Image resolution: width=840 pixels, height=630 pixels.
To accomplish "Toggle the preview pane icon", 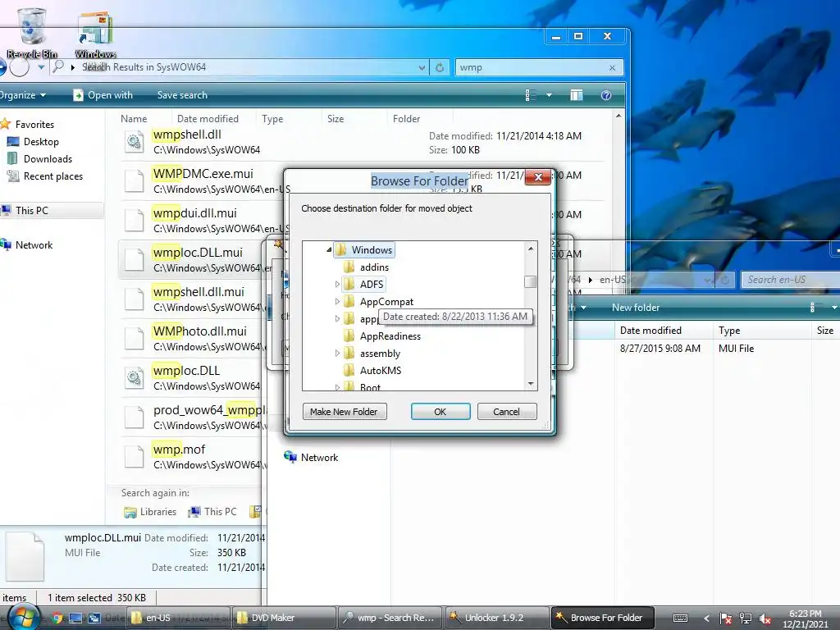I will pyautogui.click(x=577, y=95).
